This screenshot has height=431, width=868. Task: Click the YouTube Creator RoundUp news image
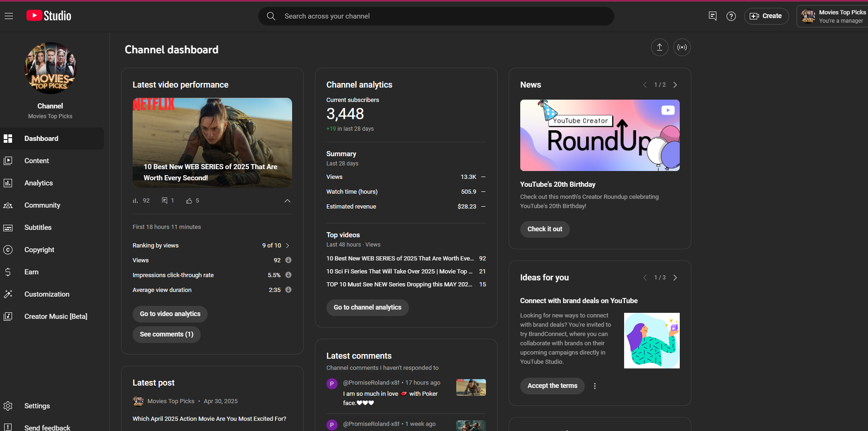tap(600, 135)
